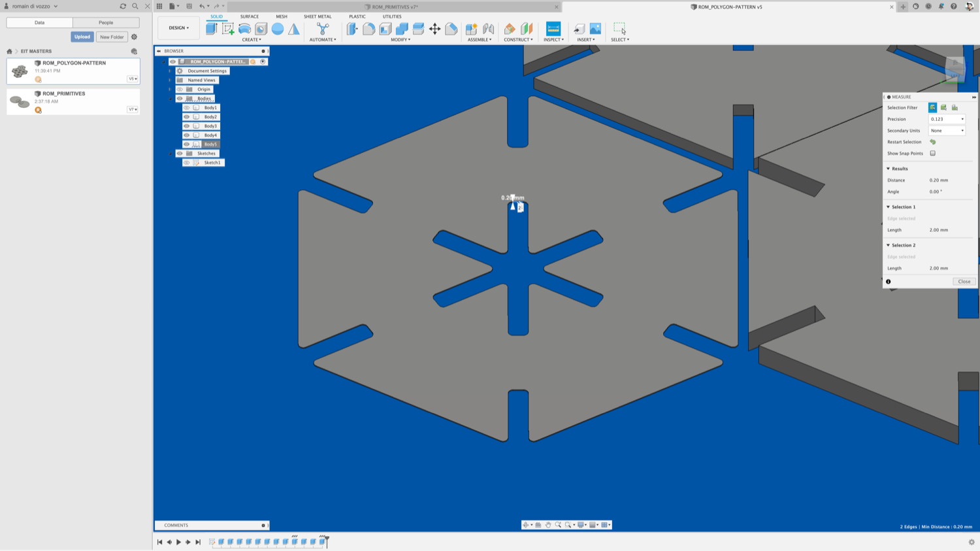
Task: Toggle visibility eye of Body3
Action: 187,126
